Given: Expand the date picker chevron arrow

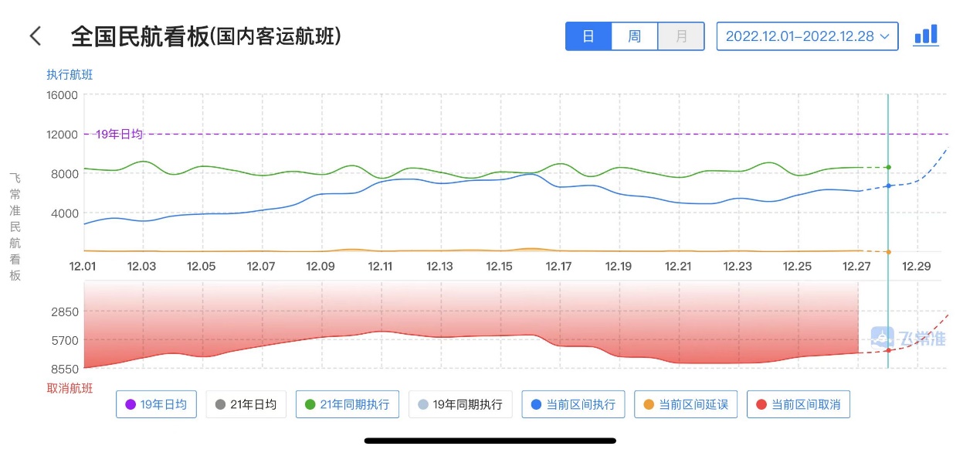Looking at the screenshot, I should 885,36.
